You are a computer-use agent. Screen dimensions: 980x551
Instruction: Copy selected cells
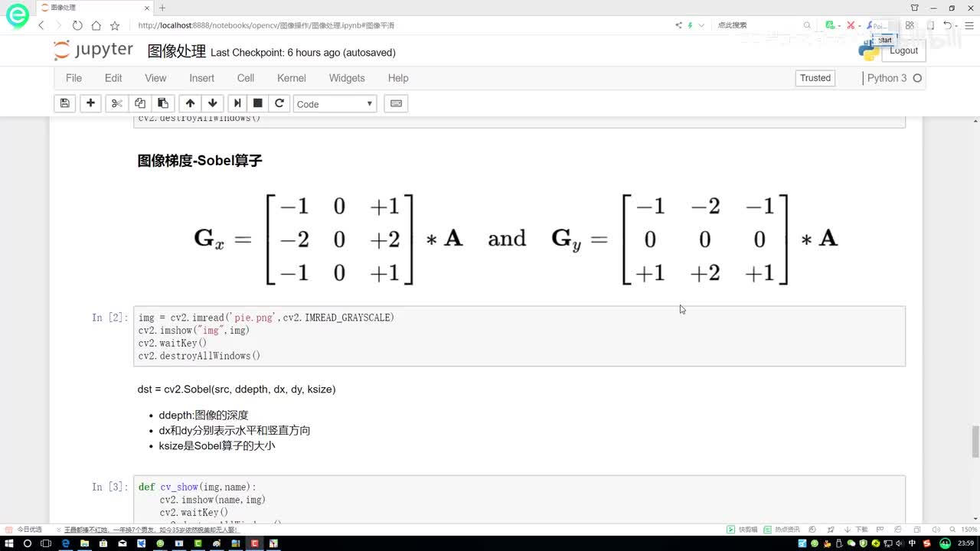point(139,103)
